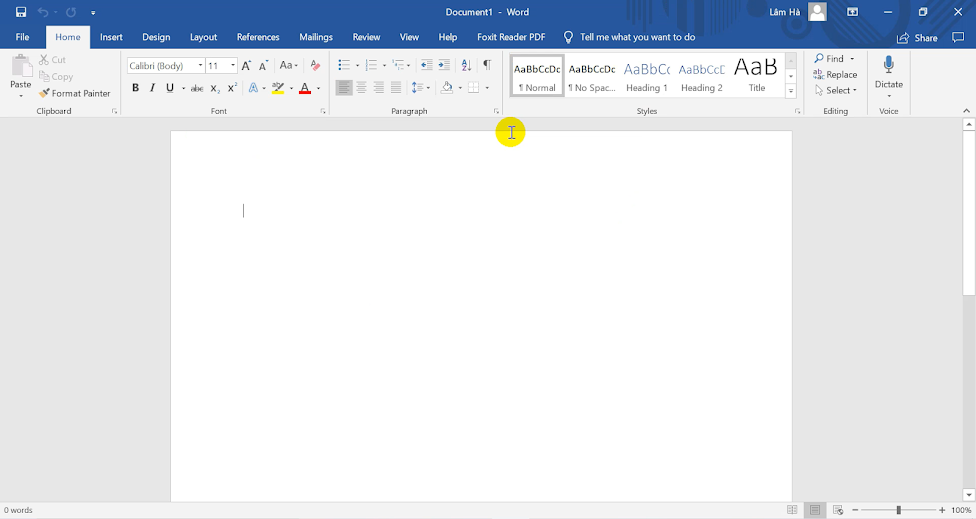
Task: Click the zoom slider handle
Action: (x=898, y=510)
